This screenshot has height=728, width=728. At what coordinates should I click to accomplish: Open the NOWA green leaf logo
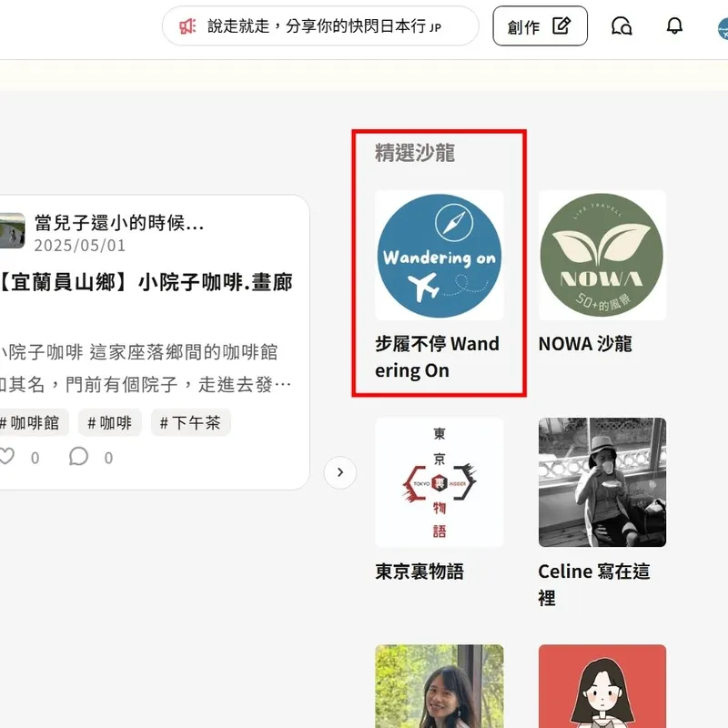[x=602, y=256]
